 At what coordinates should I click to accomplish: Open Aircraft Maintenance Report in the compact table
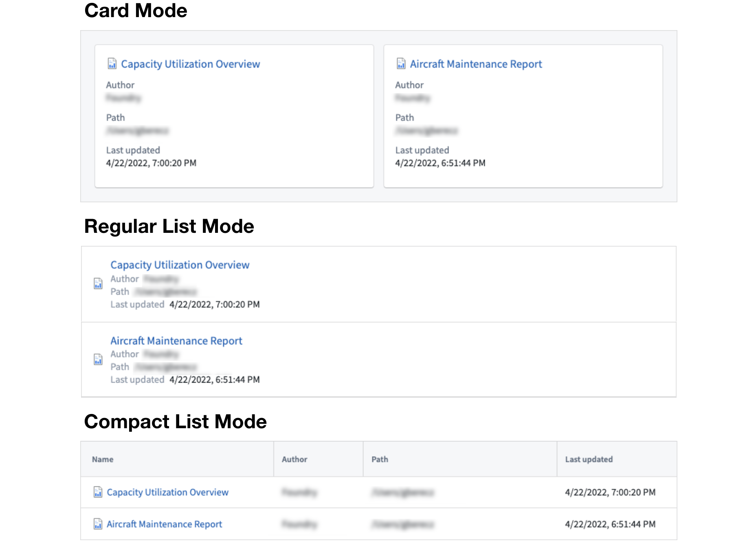164,524
